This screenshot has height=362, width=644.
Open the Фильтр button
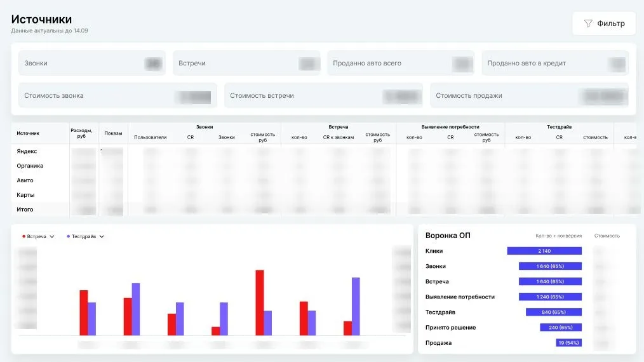pos(603,23)
